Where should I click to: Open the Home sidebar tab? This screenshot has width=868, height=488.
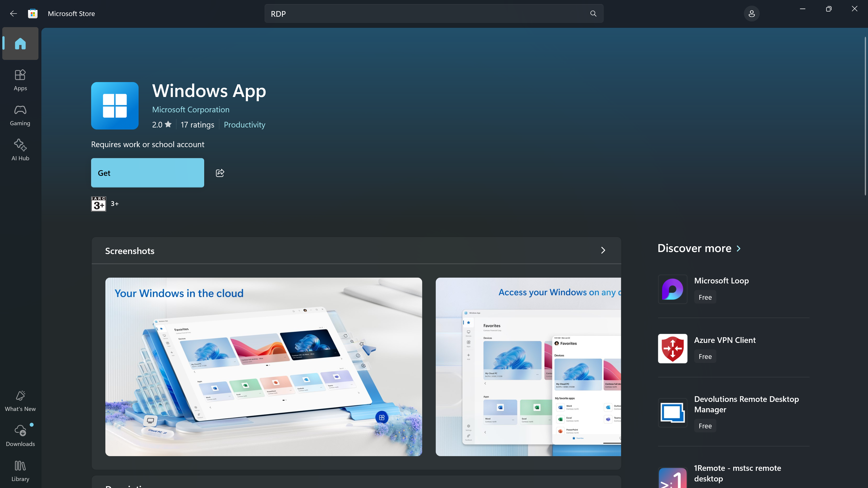(x=20, y=44)
